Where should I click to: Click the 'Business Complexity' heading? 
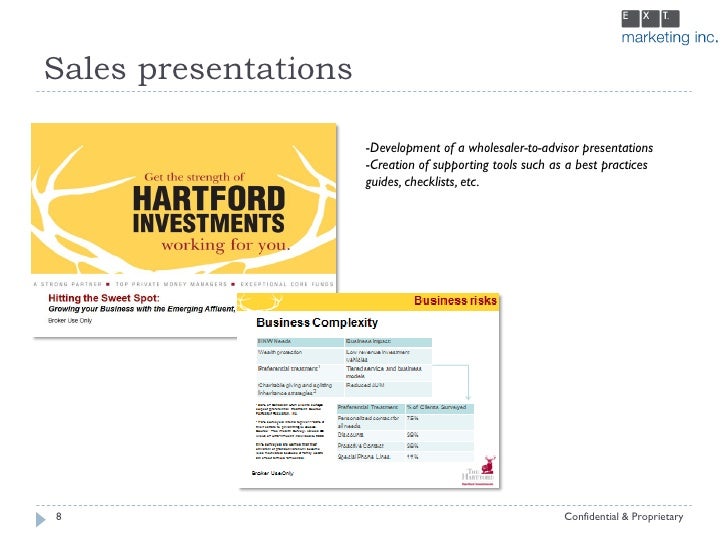(317, 323)
